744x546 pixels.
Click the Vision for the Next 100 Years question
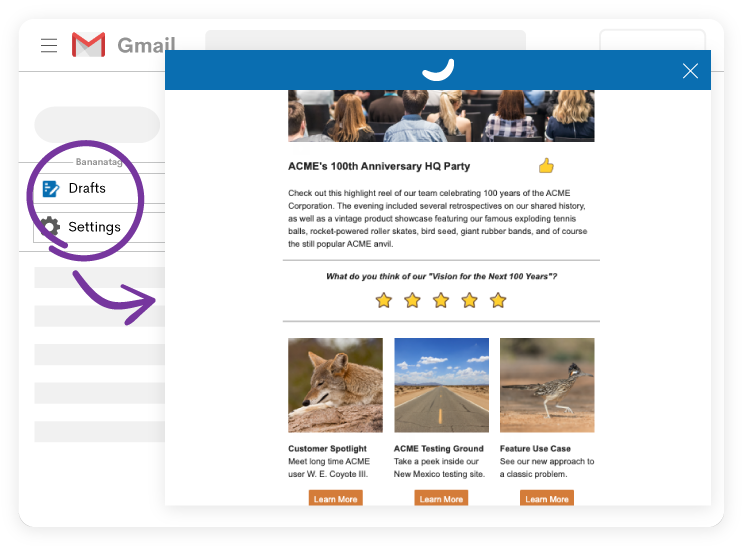tap(441, 276)
